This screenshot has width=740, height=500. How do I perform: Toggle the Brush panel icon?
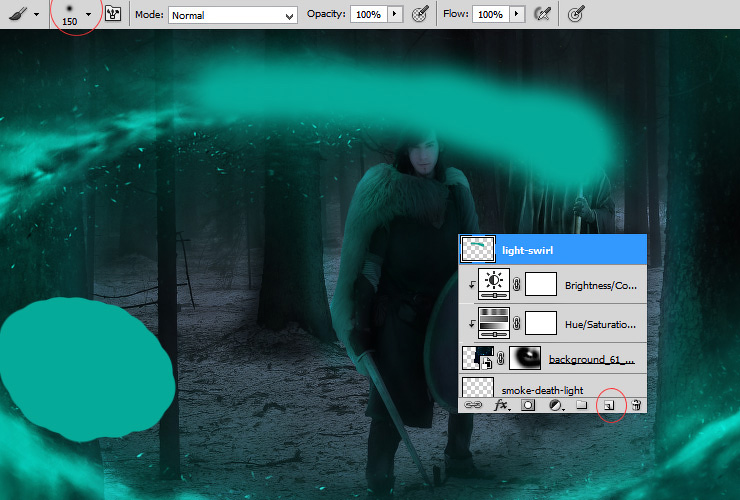[113, 14]
